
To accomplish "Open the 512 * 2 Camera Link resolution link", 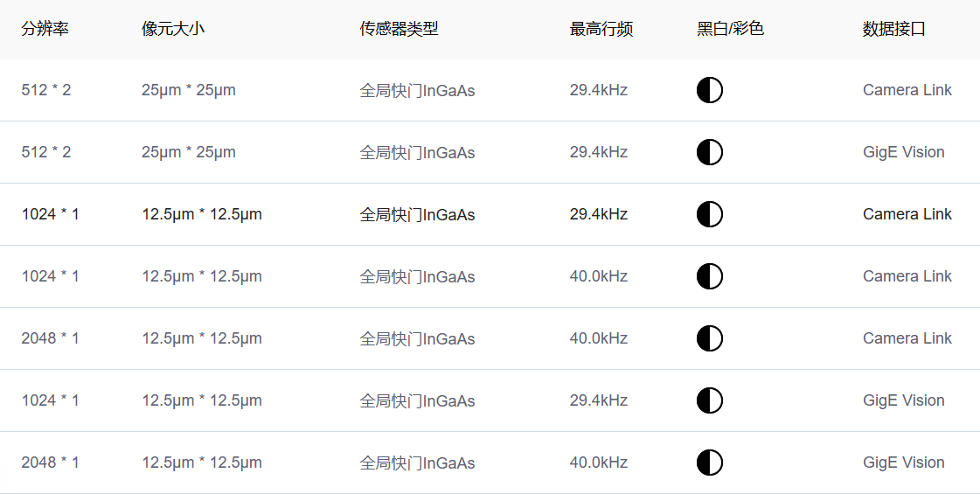I will [46, 90].
